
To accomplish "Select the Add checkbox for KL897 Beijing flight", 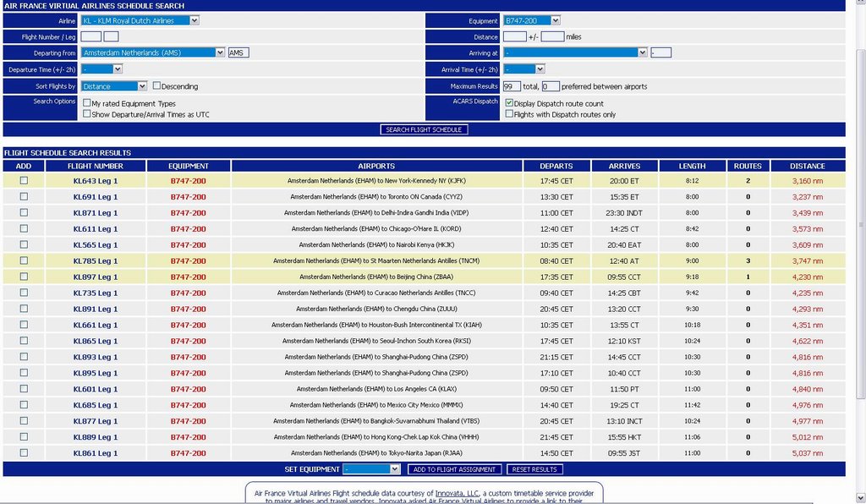I will pos(24,277).
